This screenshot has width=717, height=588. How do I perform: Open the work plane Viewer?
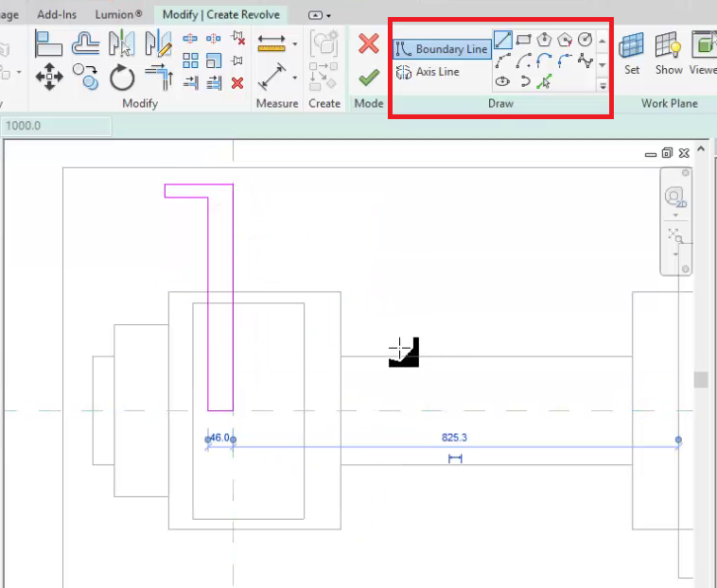pyautogui.click(x=703, y=53)
